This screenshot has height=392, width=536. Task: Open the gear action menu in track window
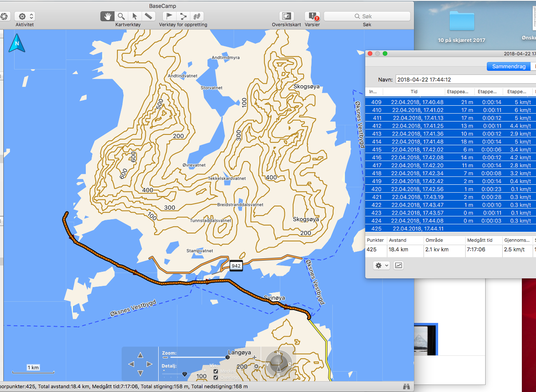(381, 265)
